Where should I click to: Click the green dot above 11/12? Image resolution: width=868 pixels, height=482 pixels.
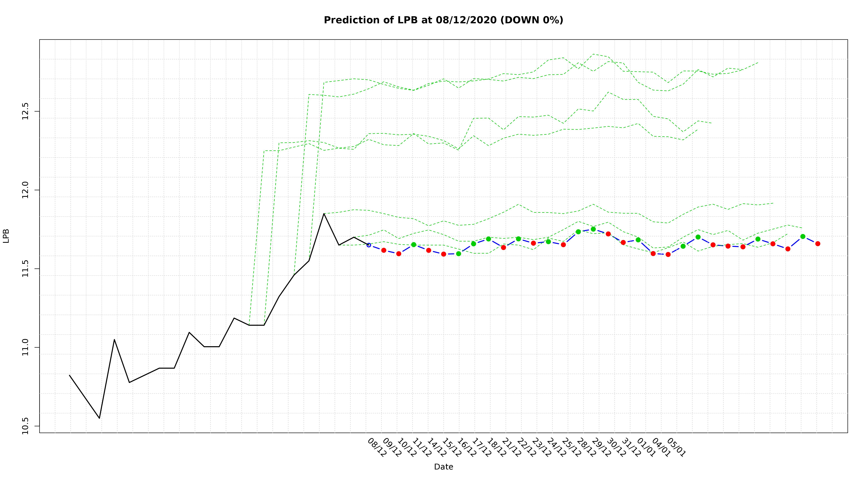point(414,245)
